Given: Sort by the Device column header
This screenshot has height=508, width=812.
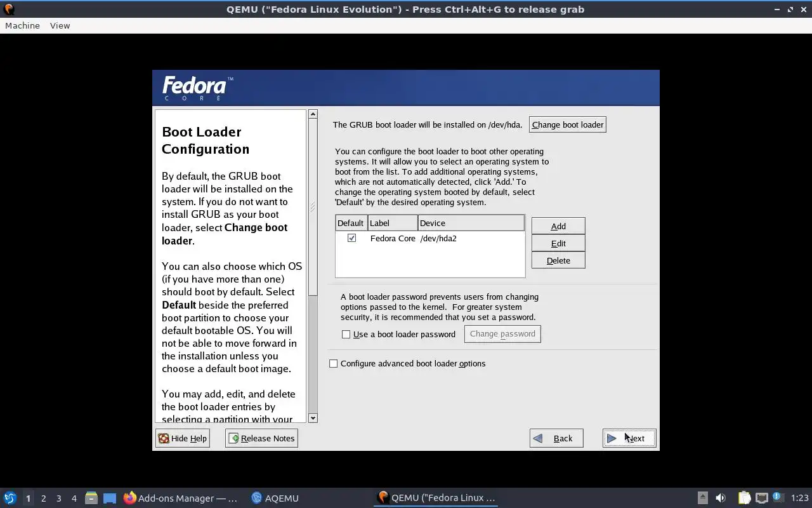Looking at the screenshot, I should tap(471, 223).
